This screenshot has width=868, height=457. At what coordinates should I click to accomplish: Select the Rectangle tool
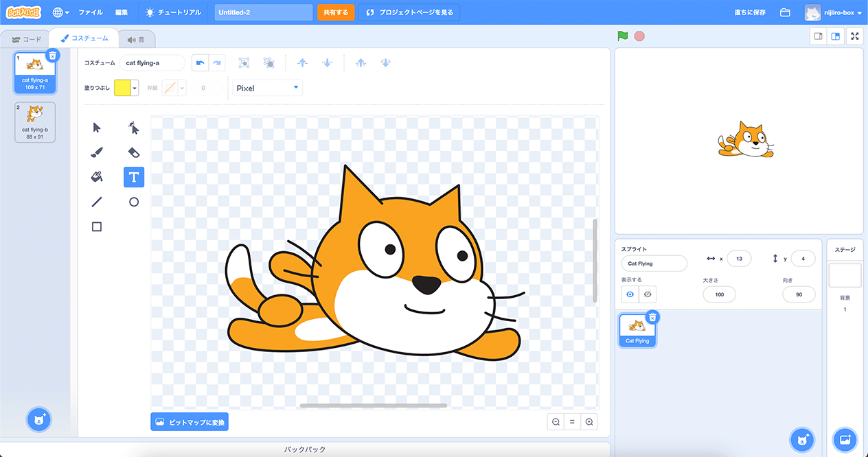pyautogui.click(x=97, y=226)
